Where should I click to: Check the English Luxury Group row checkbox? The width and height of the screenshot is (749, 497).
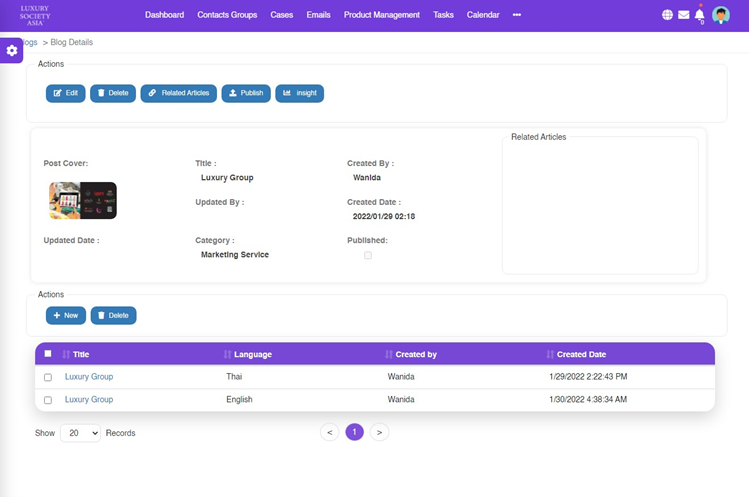[48, 400]
